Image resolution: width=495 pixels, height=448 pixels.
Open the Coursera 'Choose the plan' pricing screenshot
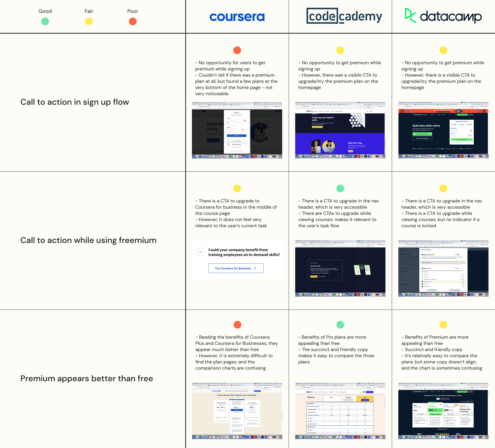pos(237,411)
